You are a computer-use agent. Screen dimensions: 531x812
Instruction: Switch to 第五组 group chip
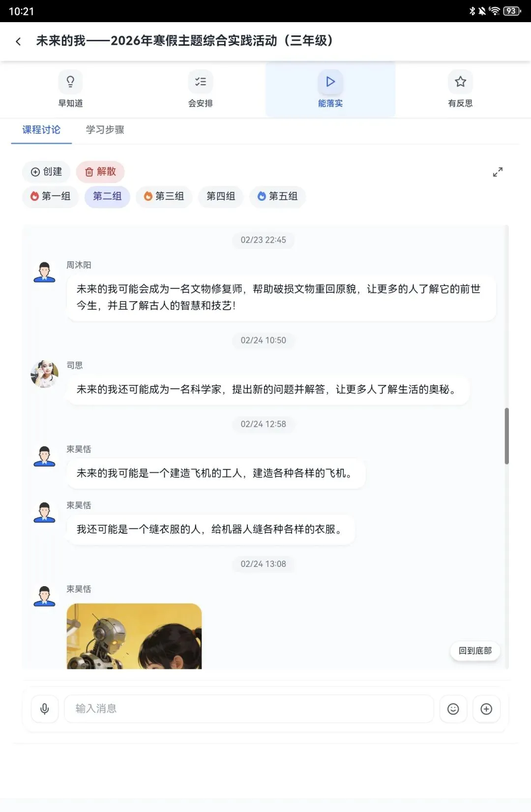tap(277, 196)
